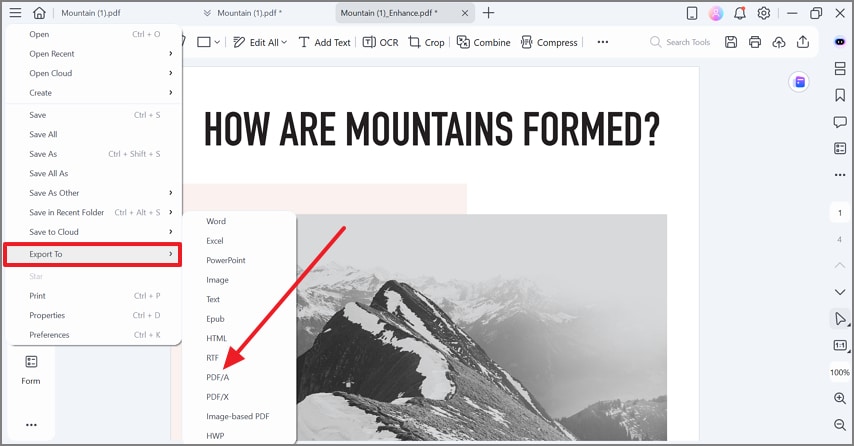Choose Save All in the menu
854x446 pixels.
(x=94, y=135)
